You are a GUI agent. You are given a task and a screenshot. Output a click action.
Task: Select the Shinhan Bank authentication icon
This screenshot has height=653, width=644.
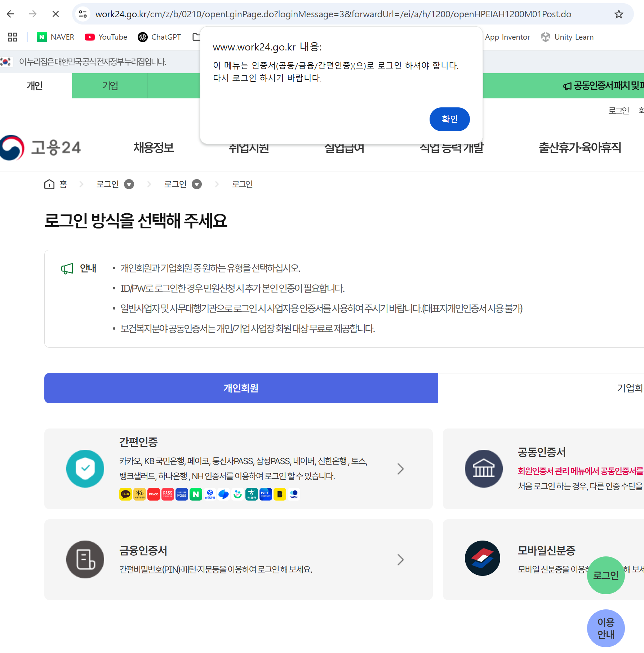[x=210, y=494]
